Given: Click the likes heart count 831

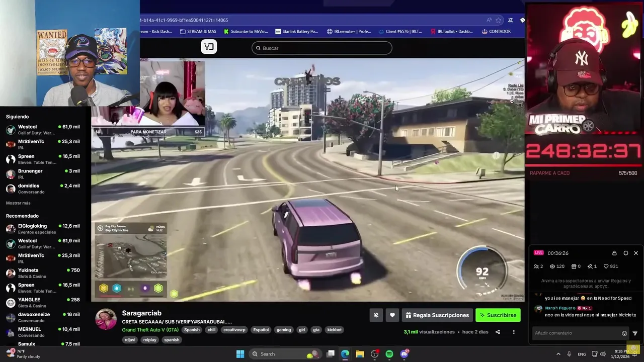Looking at the screenshot, I should tap(611, 266).
